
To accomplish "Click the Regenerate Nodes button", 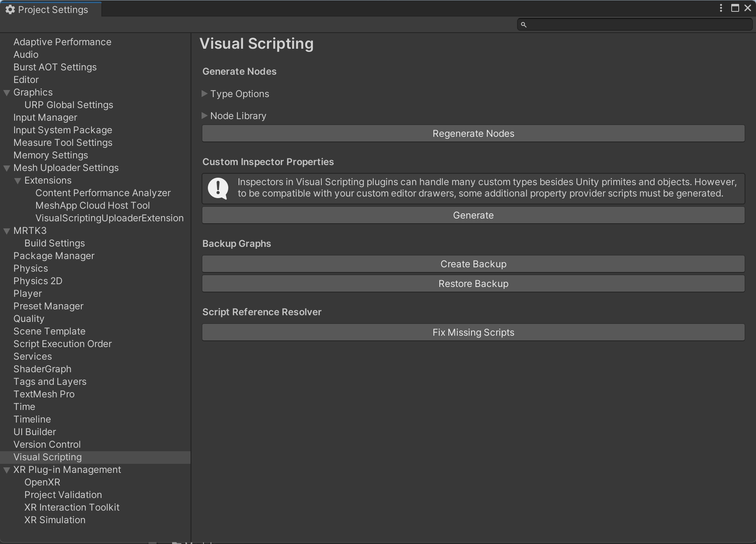I will (x=473, y=133).
